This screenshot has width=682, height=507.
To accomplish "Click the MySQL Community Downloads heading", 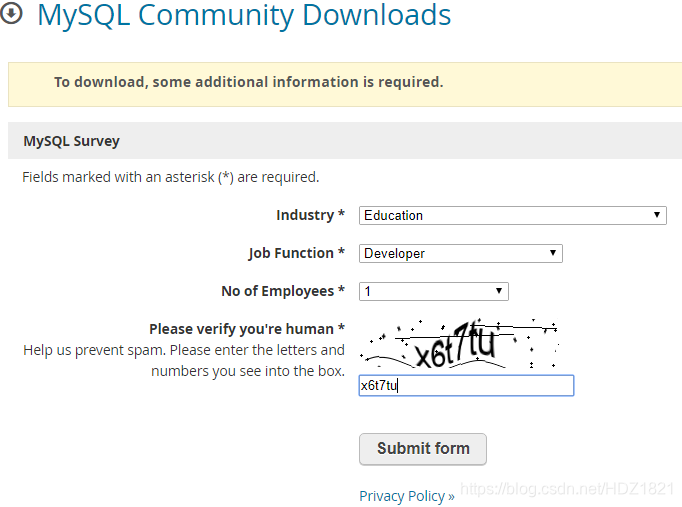I will click(x=244, y=15).
